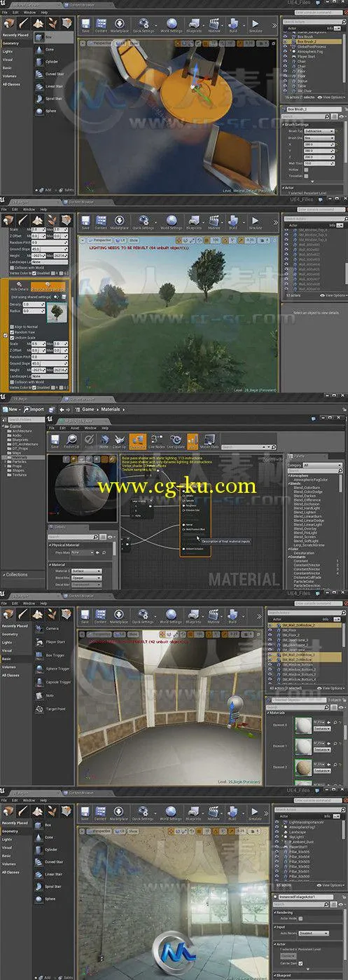Select Basic category in the 25_Begin window

pos(7,658)
